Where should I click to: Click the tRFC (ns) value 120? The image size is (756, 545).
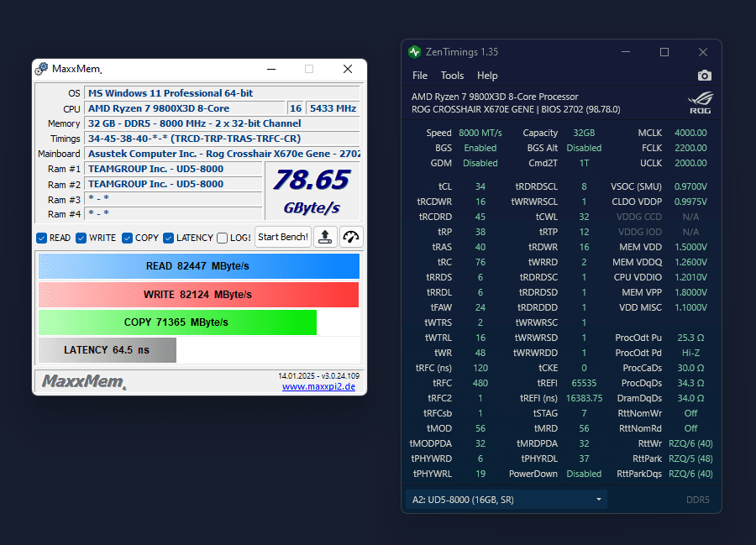pyautogui.click(x=480, y=368)
